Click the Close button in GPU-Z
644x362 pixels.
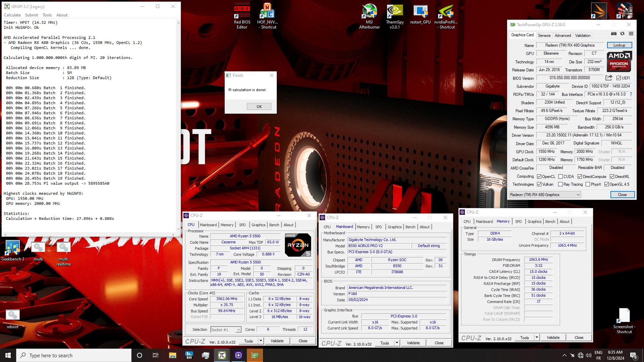[x=622, y=195]
